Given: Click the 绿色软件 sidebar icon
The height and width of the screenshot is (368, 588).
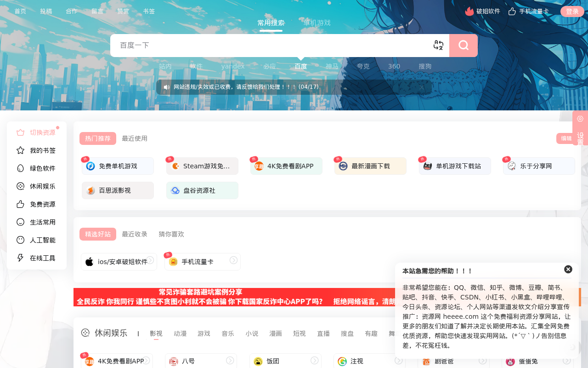Looking at the screenshot, I should pyautogui.click(x=20, y=168).
